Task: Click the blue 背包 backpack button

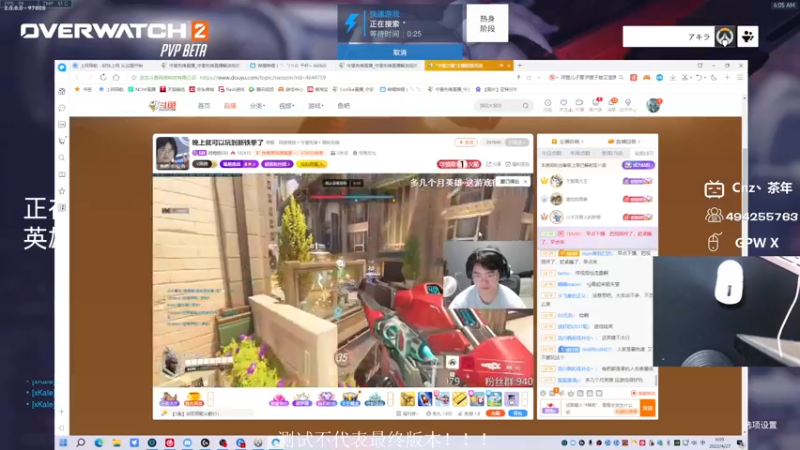Action: pyautogui.click(x=517, y=413)
